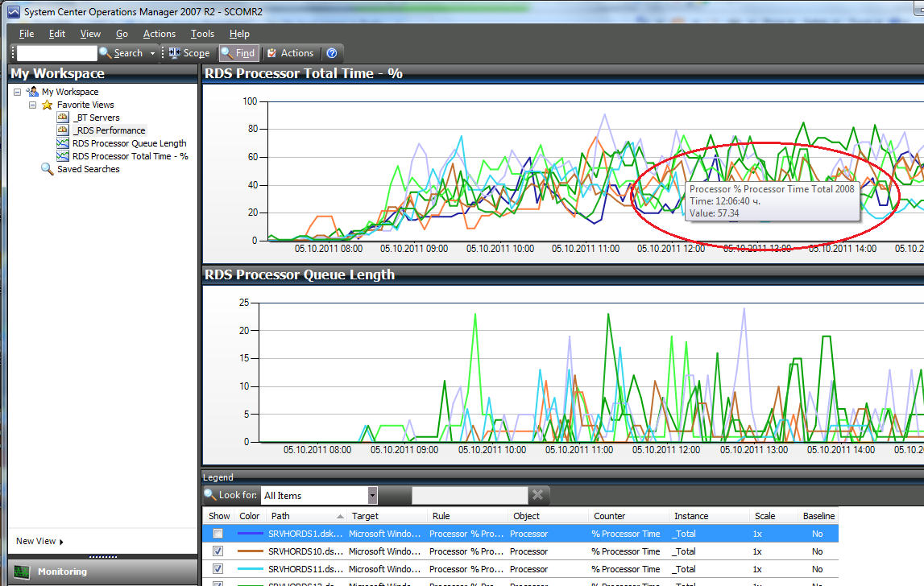The image size is (924, 586).
Task: Sort legend by the Baseline column header
Action: pos(818,516)
